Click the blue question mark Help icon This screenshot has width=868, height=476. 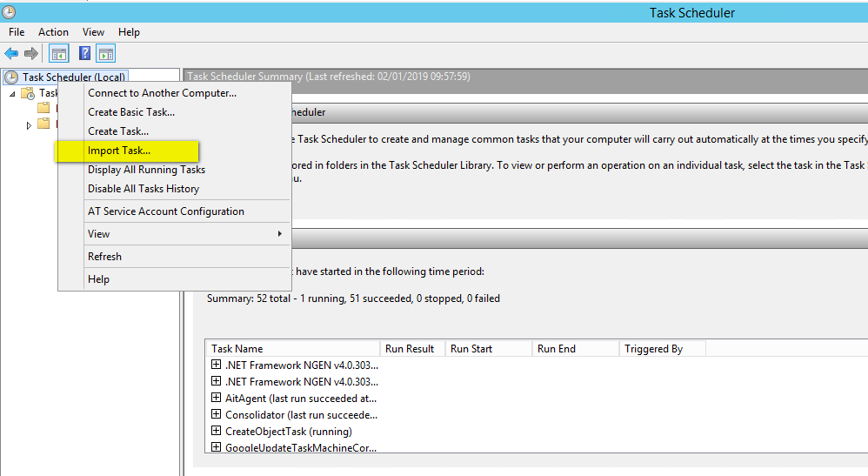pyautogui.click(x=85, y=54)
